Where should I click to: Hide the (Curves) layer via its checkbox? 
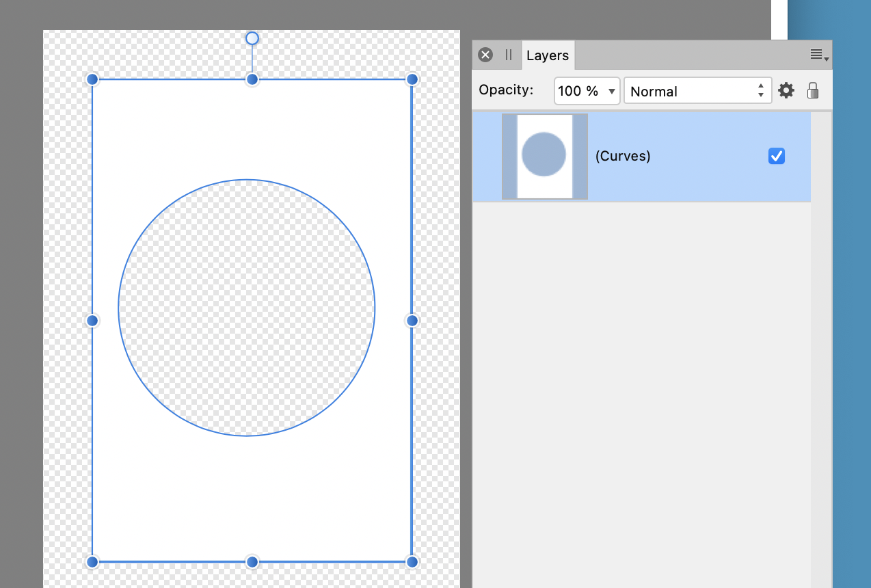coord(777,156)
